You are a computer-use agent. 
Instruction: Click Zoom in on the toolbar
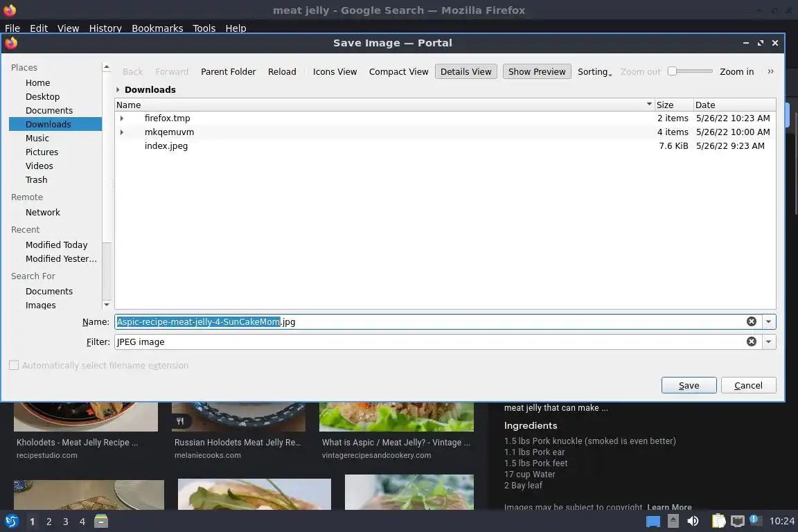[x=736, y=72]
